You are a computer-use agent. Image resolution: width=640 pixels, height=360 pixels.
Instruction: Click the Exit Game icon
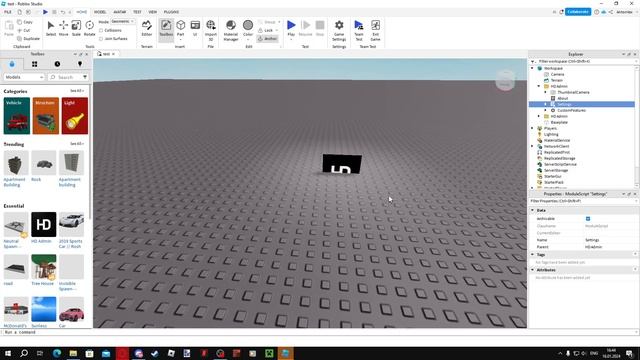tap(376, 30)
